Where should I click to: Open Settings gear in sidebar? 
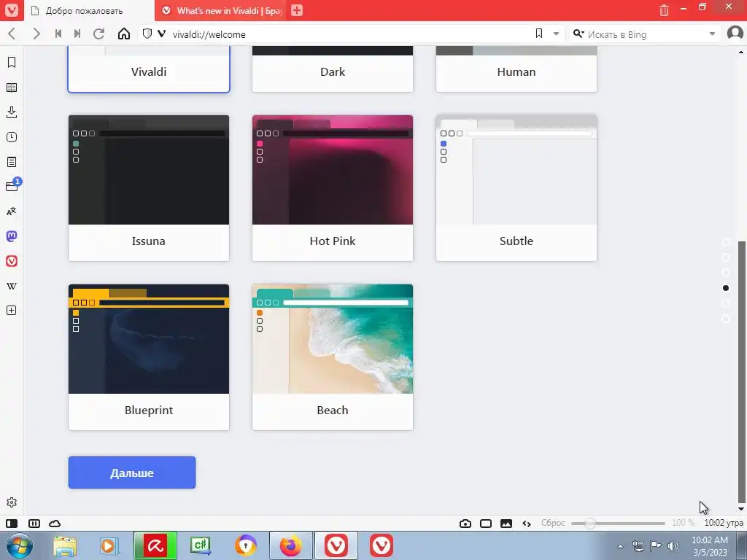pos(12,502)
